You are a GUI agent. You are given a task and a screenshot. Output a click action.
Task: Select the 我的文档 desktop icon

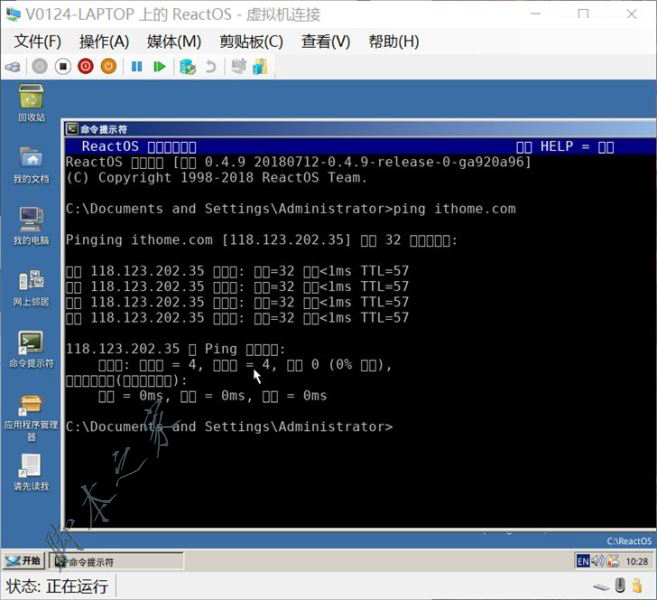(31, 160)
